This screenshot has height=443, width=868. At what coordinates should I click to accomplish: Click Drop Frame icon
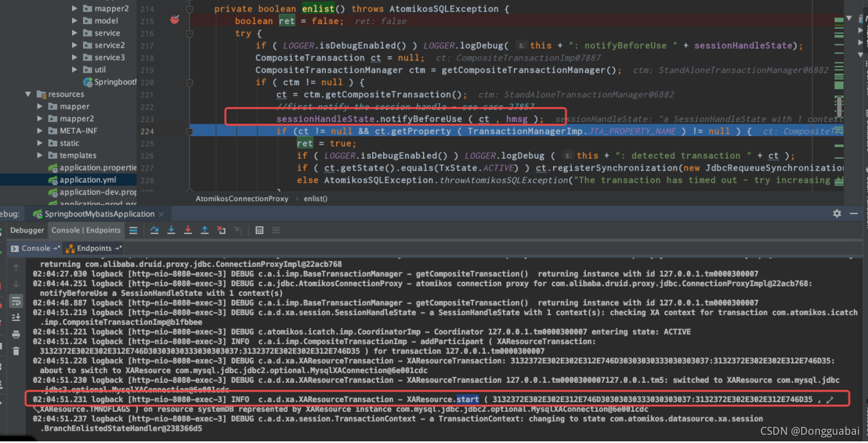221,231
